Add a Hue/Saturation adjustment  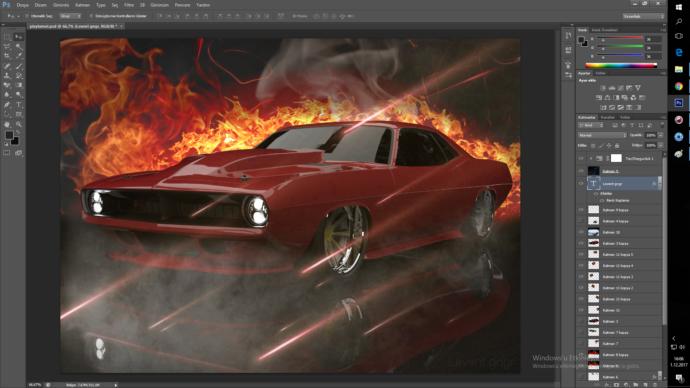pos(598,98)
